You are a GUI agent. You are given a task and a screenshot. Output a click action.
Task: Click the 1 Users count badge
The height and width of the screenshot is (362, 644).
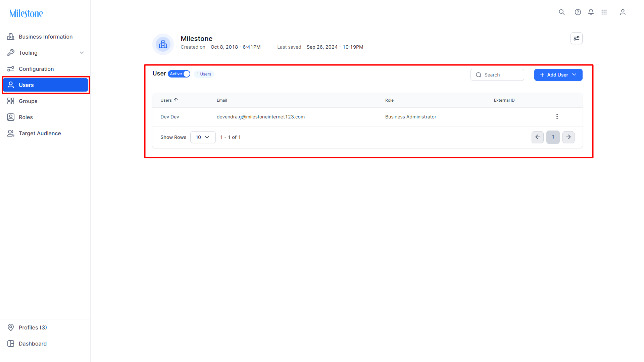(x=204, y=74)
